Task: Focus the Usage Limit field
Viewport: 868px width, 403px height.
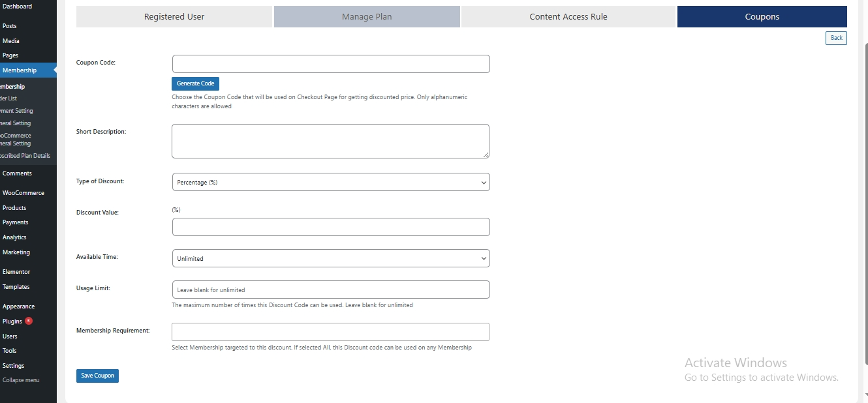Action: [x=331, y=290]
